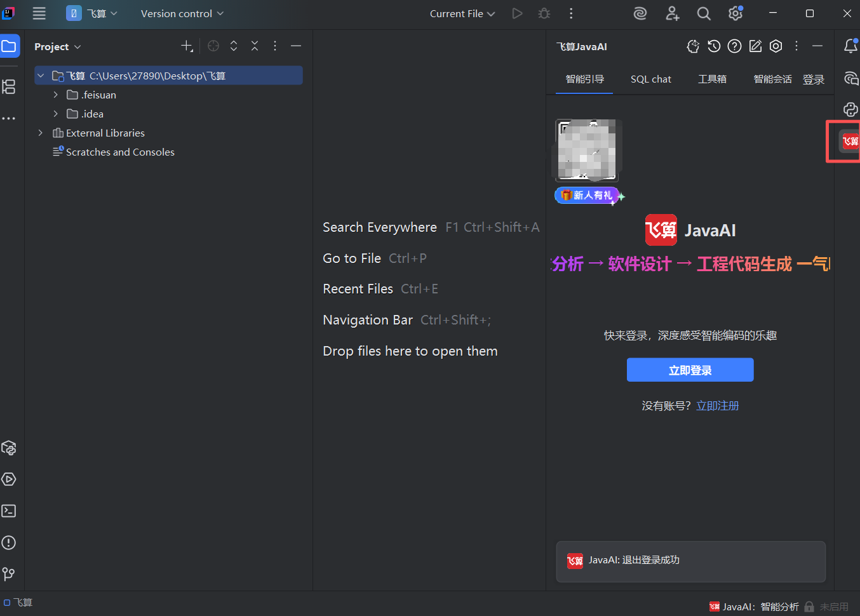Click the 'Recent Files' hint text
Image resolution: width=860 pixels, height=616 pixels.
[358, 289]
